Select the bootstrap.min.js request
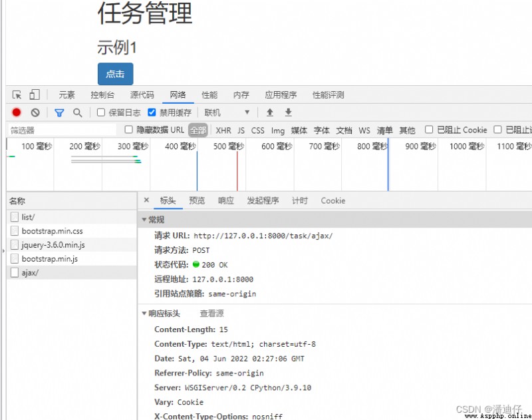Viewport: 532px width, 420px height. tap(72, 259)
